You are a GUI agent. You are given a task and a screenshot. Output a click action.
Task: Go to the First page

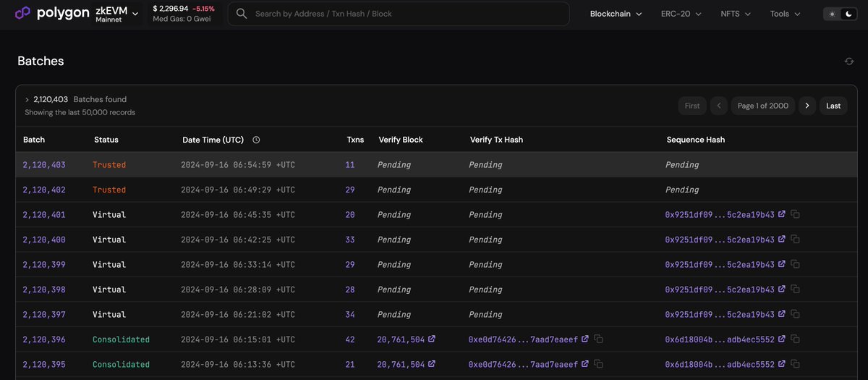[692, 106]
